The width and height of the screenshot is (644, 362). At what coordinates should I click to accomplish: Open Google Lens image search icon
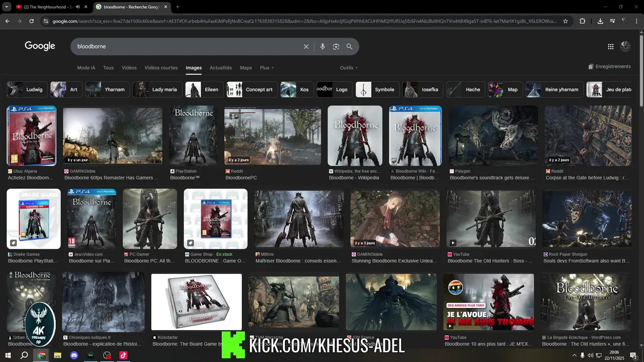[x=336, y=46]
